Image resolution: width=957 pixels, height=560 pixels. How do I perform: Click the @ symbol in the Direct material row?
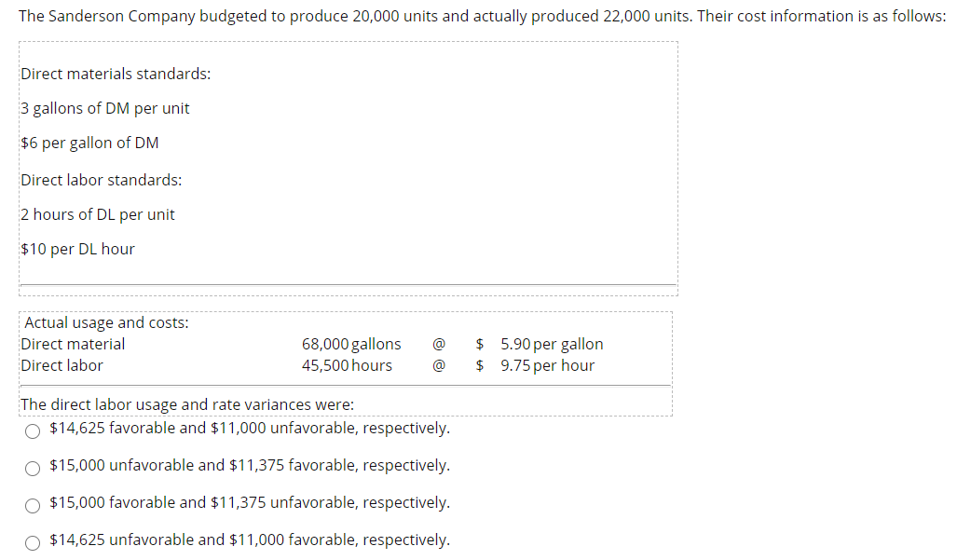click(438, 344)
